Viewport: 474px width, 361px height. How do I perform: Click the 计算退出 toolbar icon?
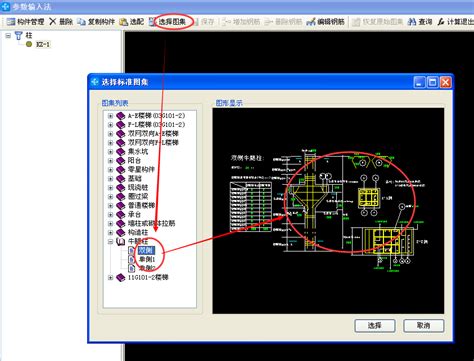coord(441,22)
